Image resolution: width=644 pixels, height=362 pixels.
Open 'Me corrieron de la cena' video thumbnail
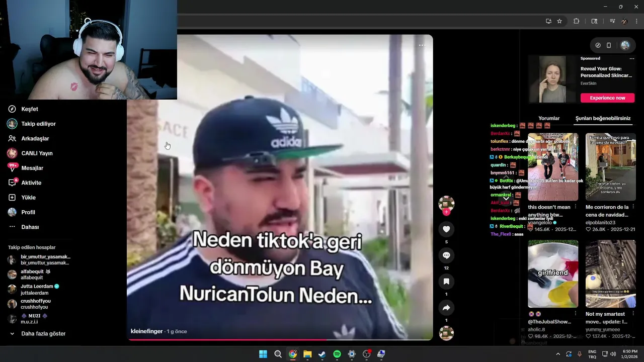(610, 167)
